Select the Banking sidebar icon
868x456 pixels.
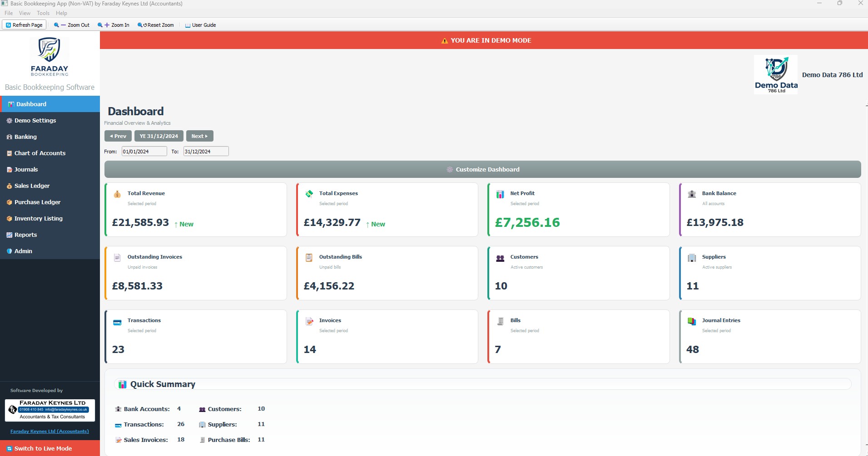pyautogui.click(x=9, y=137)
